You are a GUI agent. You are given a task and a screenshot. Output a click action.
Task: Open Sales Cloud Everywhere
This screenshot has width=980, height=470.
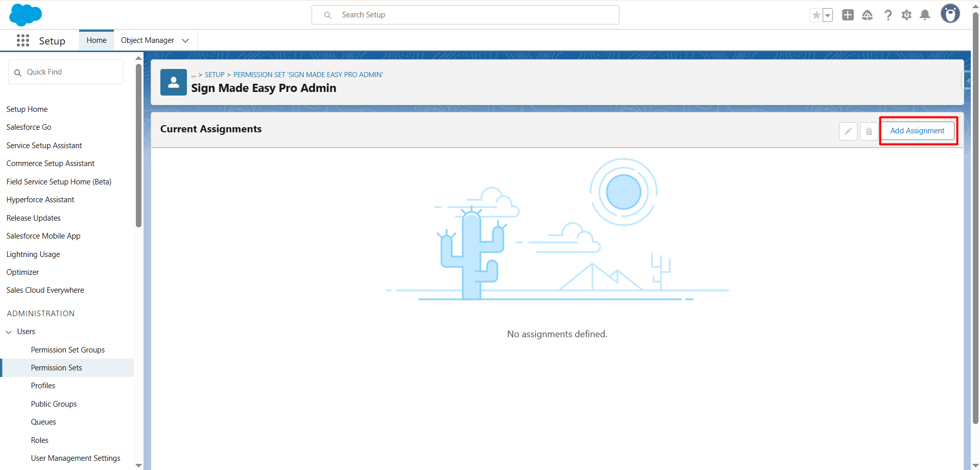click(x=45, y=290)
